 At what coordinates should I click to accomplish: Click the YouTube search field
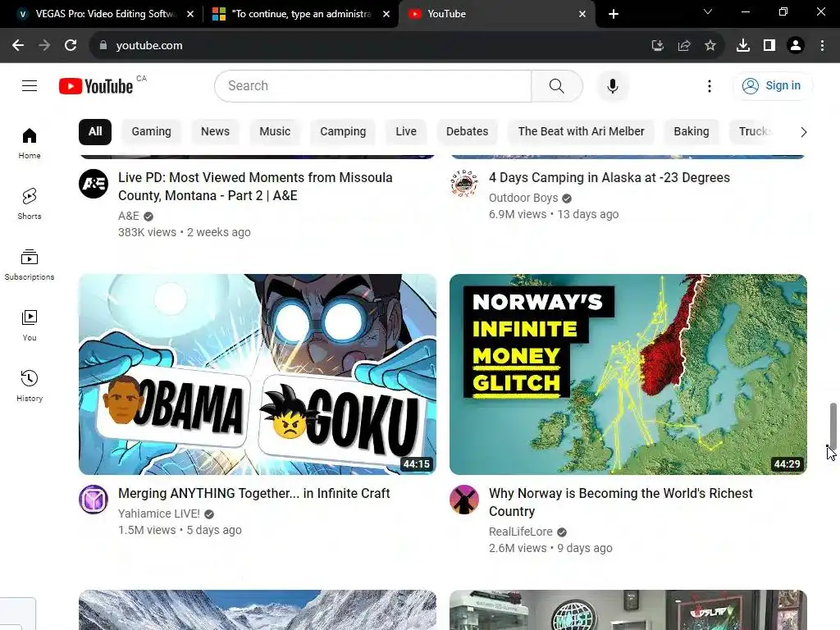click(373, 85)
